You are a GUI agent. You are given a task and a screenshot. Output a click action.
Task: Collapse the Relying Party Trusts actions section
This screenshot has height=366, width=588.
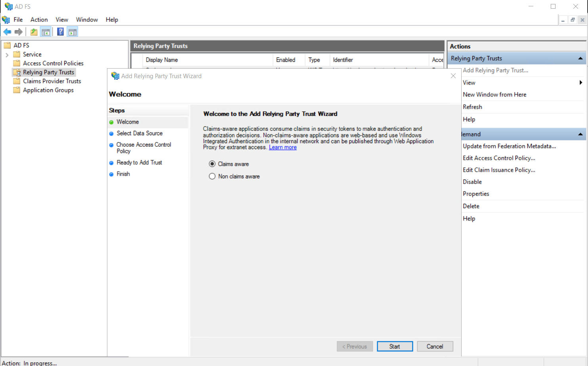pyautogui.click(x=580, y=58)
